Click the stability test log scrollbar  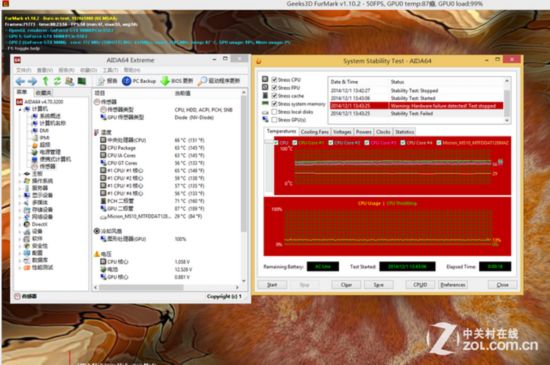507,100
